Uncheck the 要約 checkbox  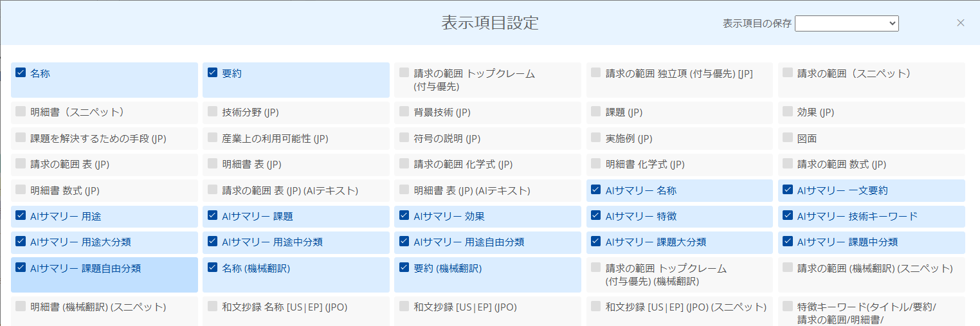[213, 73]
